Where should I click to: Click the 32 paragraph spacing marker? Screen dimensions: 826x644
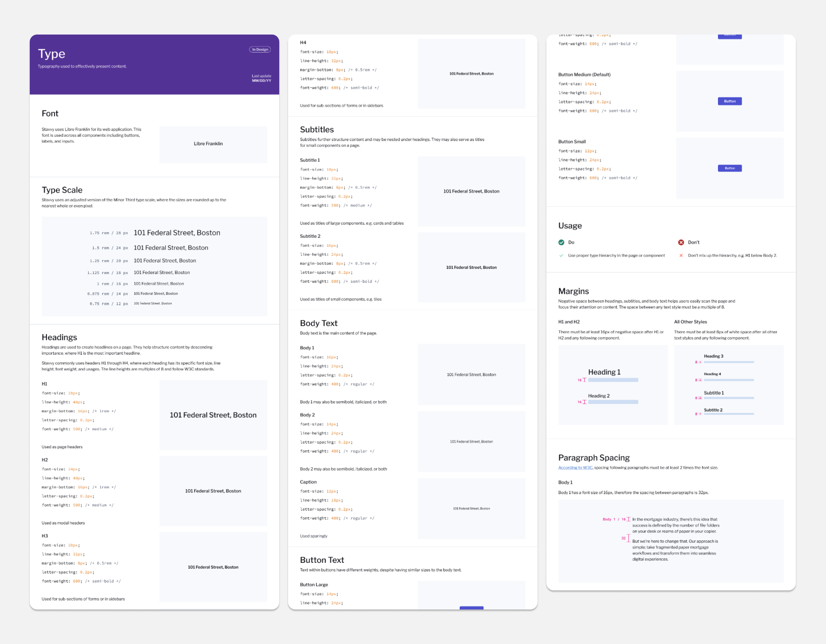625,538
